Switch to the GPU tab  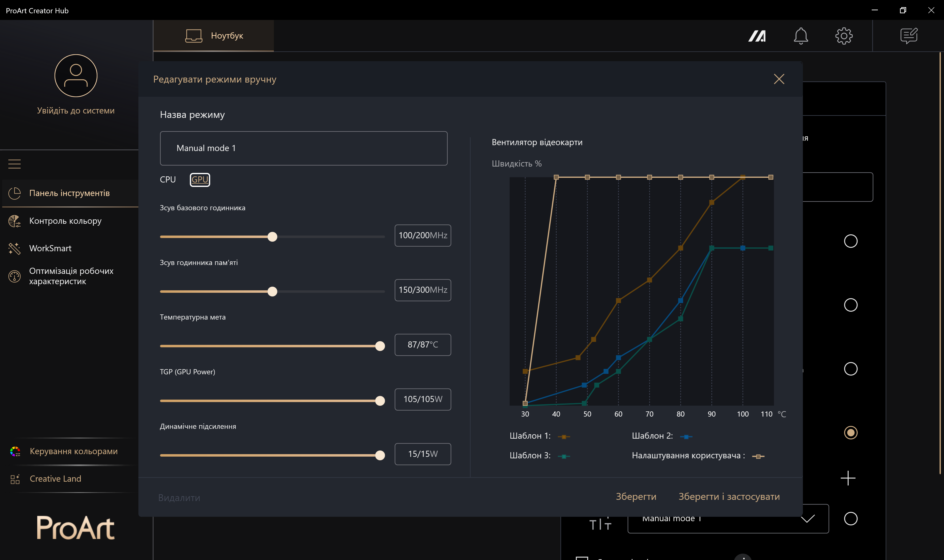(x=200, y=180)
